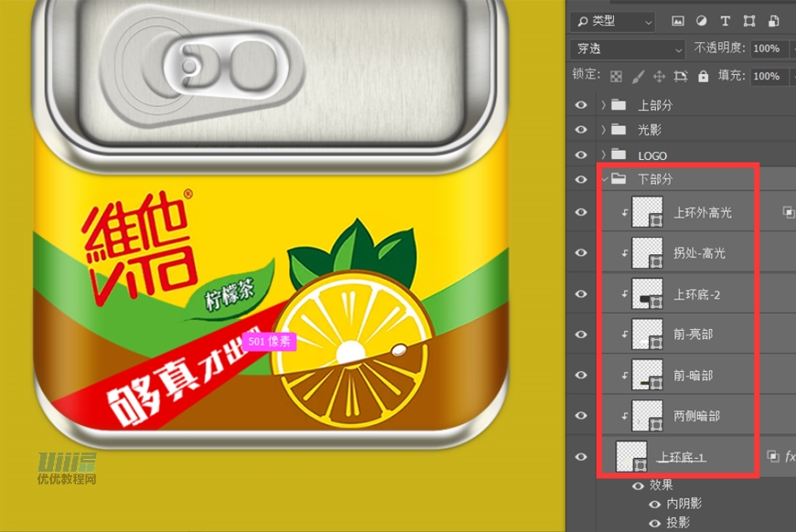Expand the 光影 group
Viewport: 796px width, 532px height.
tap(604, 130)
